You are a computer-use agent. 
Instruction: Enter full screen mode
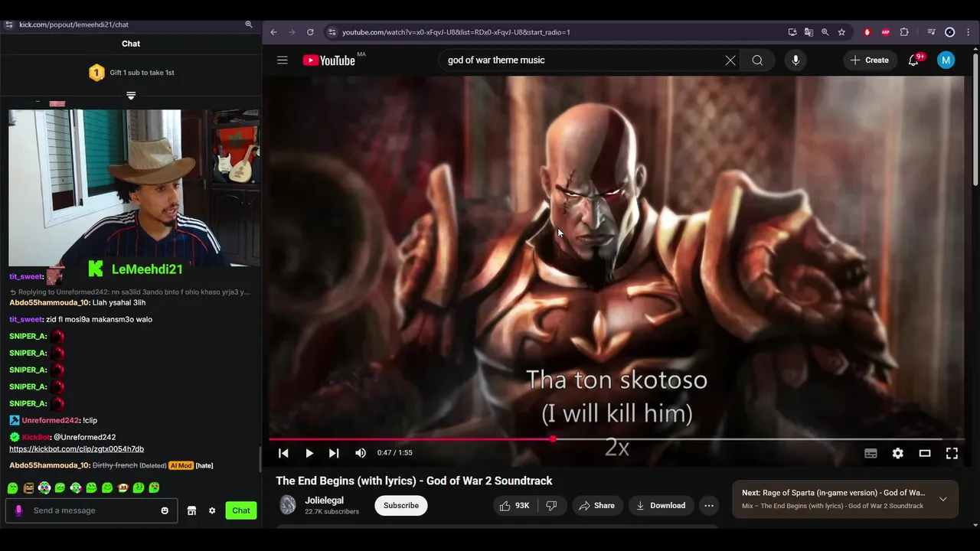[x=952, y=453]
